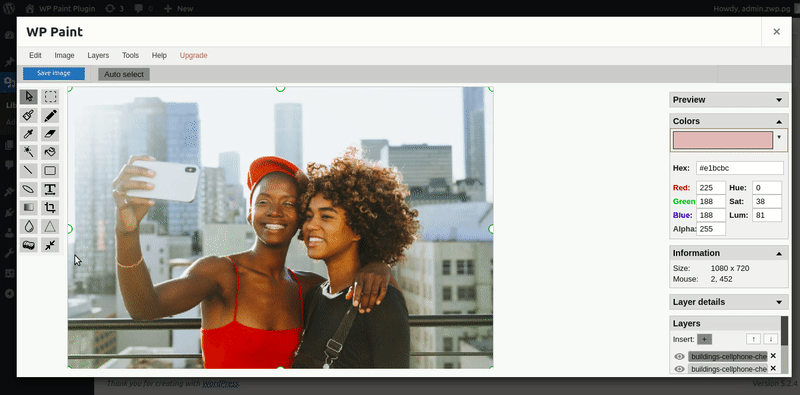This screenshot has height=395, width=800.
Task: Select the second, unselected buildings-cellphone layer
Action: pyautogui.click(x=728, y=368)
